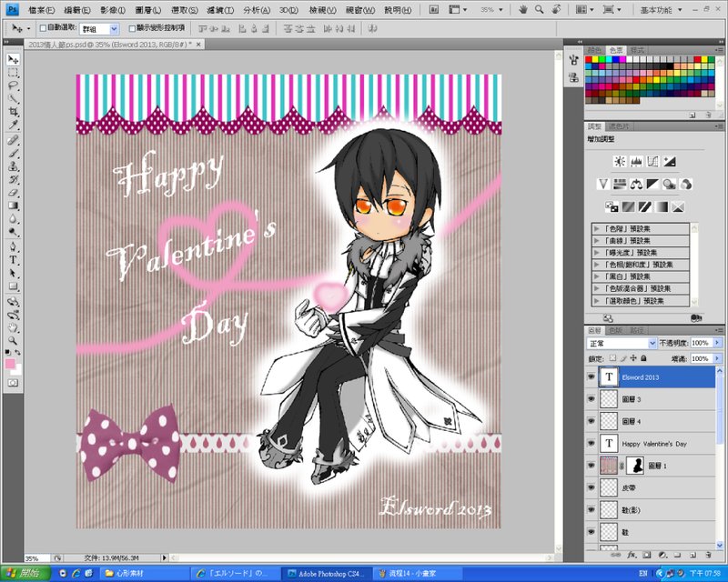Screen dimensions: 728x582
Task: Create a new layer
Action: [x=693, y=555]
